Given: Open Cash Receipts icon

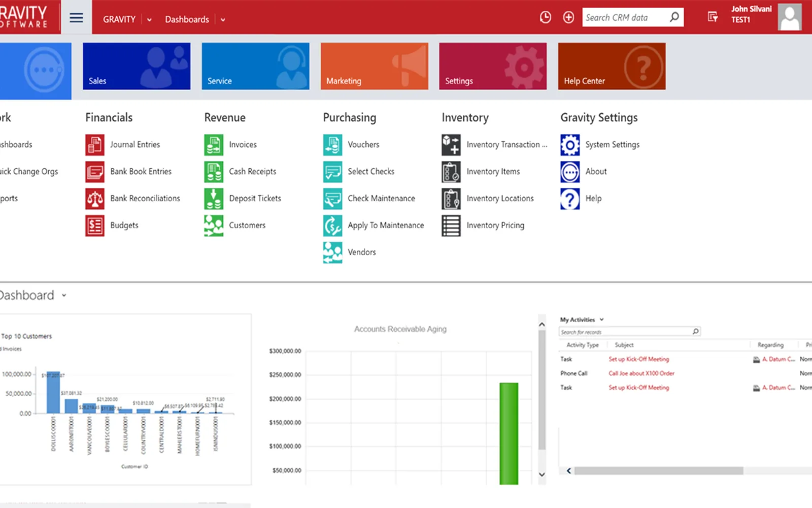Looking at the screenshot, I should (x=214, y=172).
